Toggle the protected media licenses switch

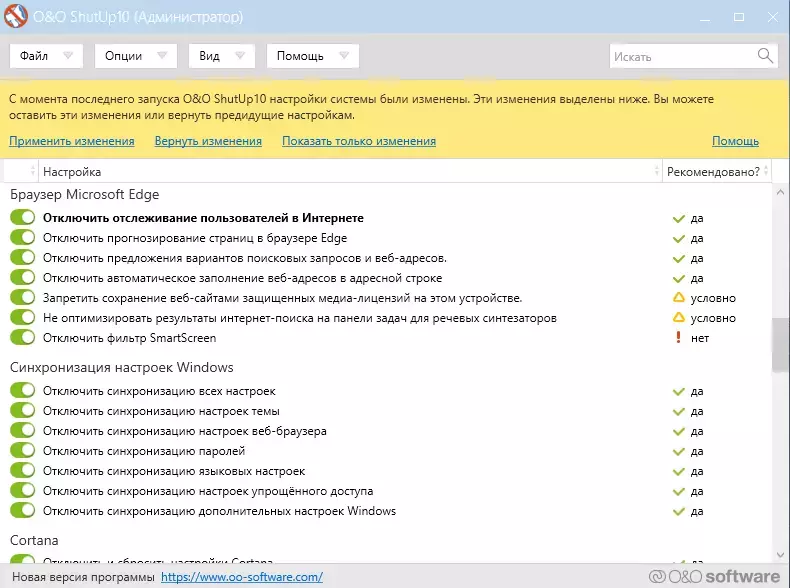[x=22, y=297]
